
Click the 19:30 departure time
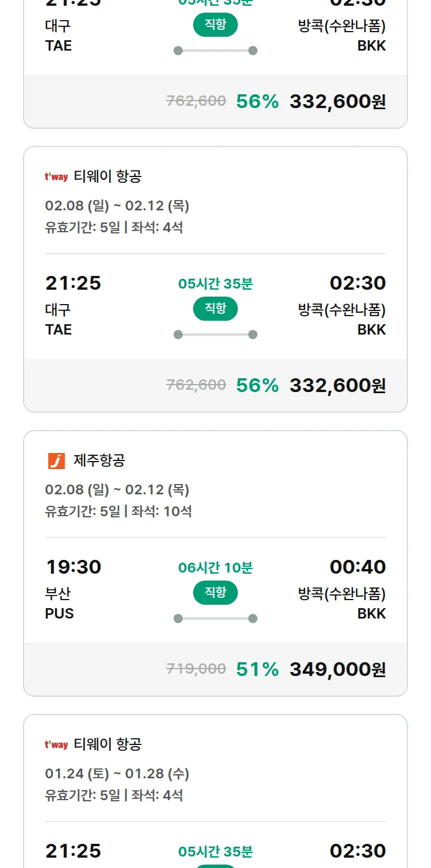(73, 567)
